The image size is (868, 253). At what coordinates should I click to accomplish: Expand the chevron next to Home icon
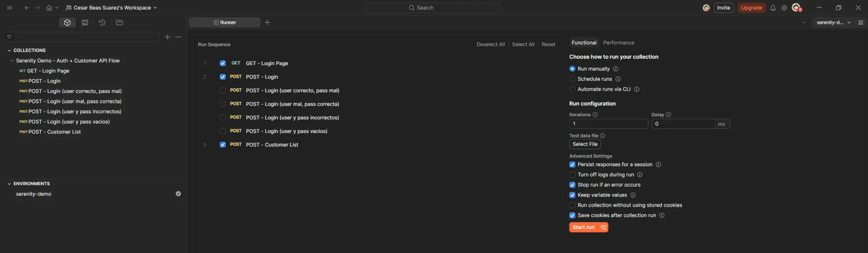[57, 8]
